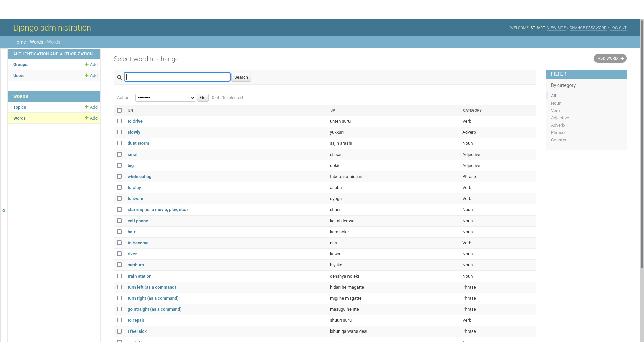Open the Groups sidebar link
This screenshot has height=362, width=644.
pos(20,64)
